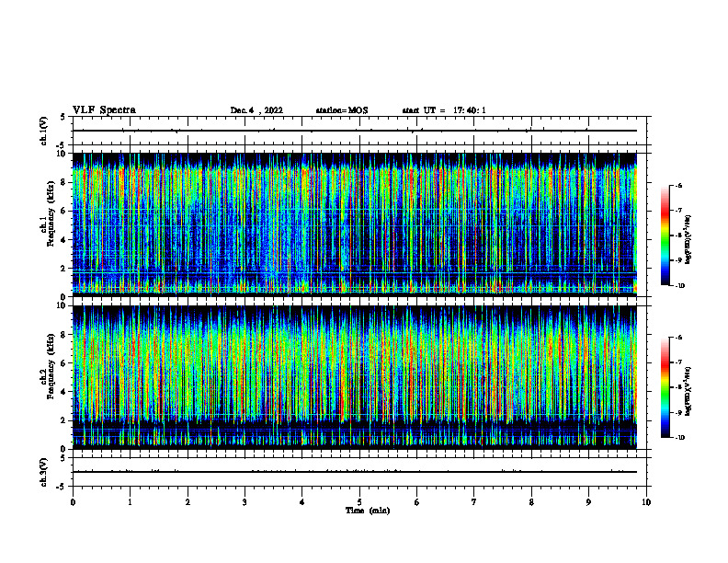Click the "station=MOS" header label

[x=342, y=110]
